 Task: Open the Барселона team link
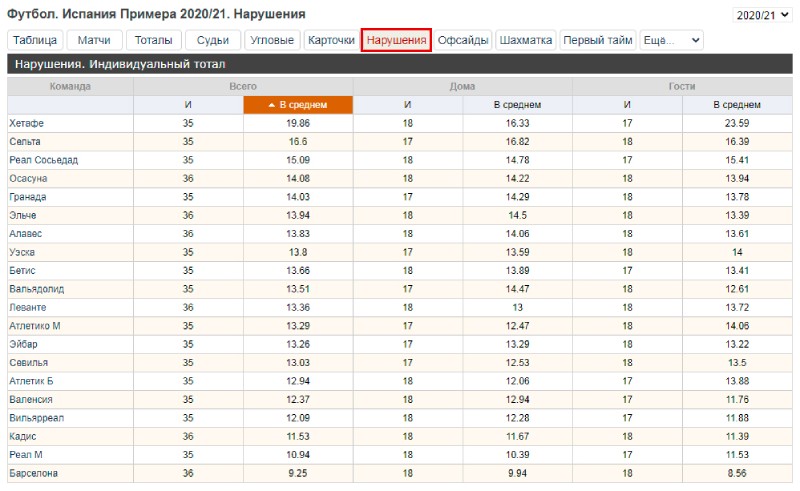point(34,473)
